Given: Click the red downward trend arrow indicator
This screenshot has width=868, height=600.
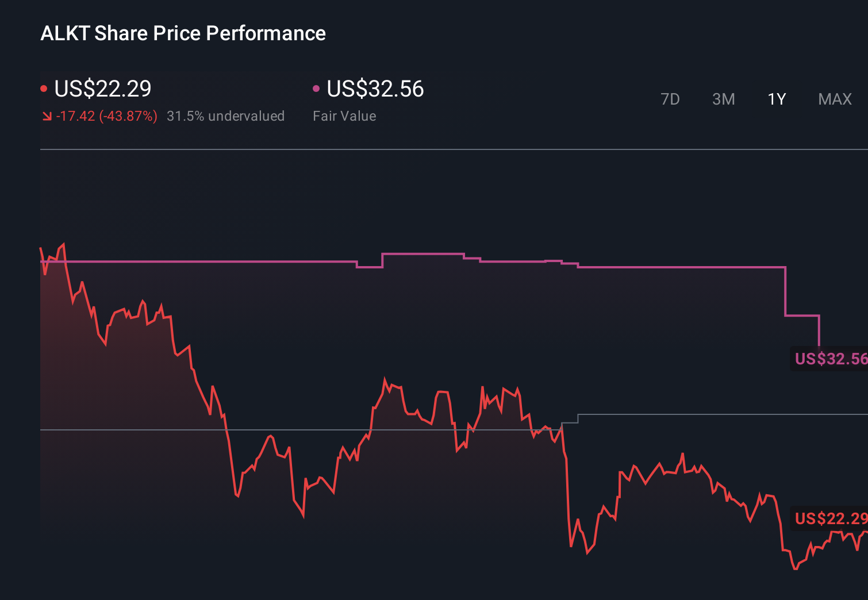Looking at the screenshot, I should pyautogui.click(x=47, y=116).
